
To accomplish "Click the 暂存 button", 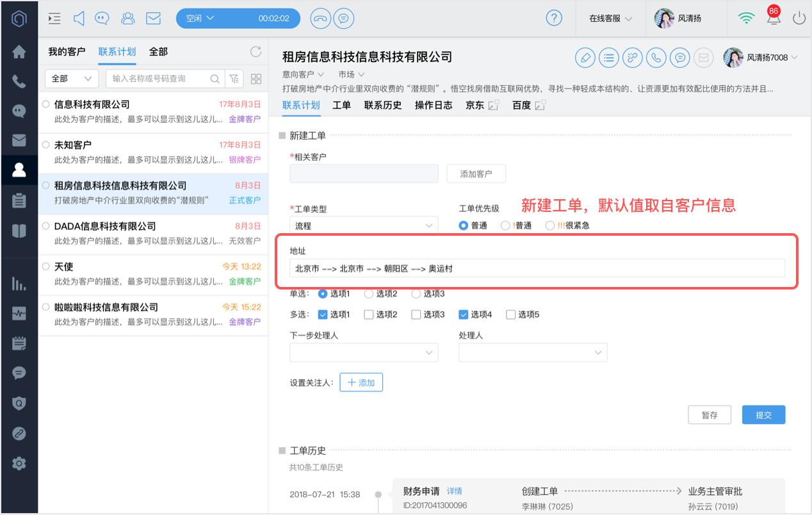I will (710, 415).
